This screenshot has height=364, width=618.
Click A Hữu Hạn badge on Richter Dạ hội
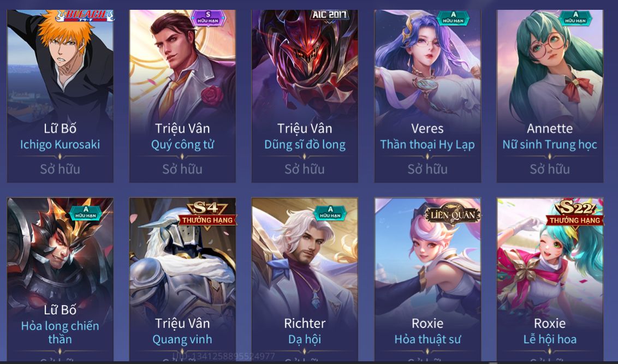click(330, 213)
